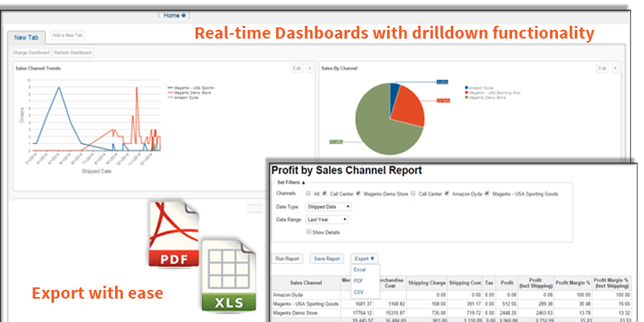
Task: Click the Tax column header
Action: (490, 283)
